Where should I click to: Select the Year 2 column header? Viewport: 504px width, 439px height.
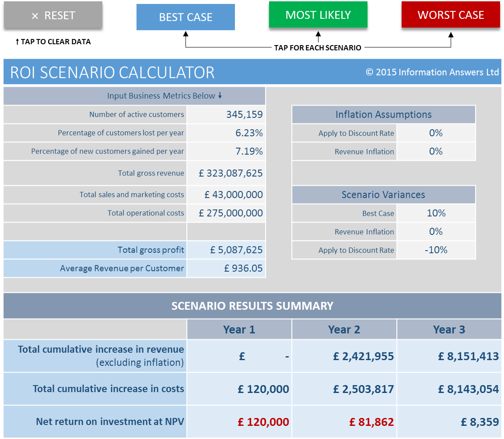(x=344, y=330)
